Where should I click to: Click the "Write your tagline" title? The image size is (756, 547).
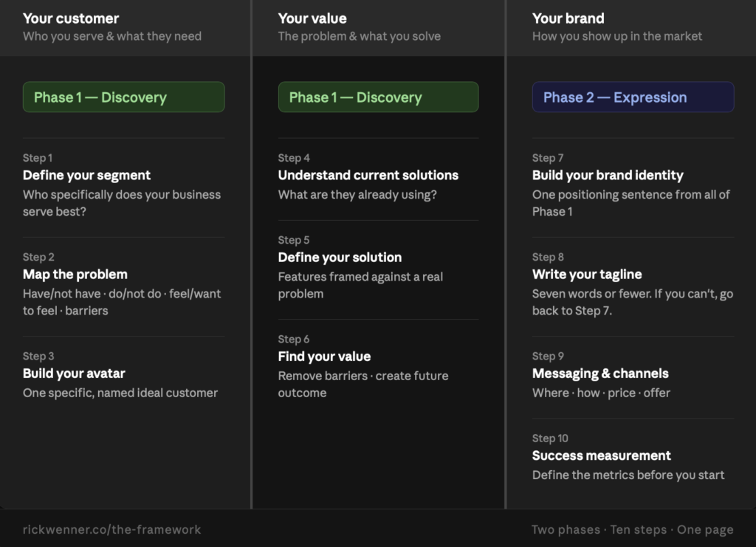click(x=587, y=274)
